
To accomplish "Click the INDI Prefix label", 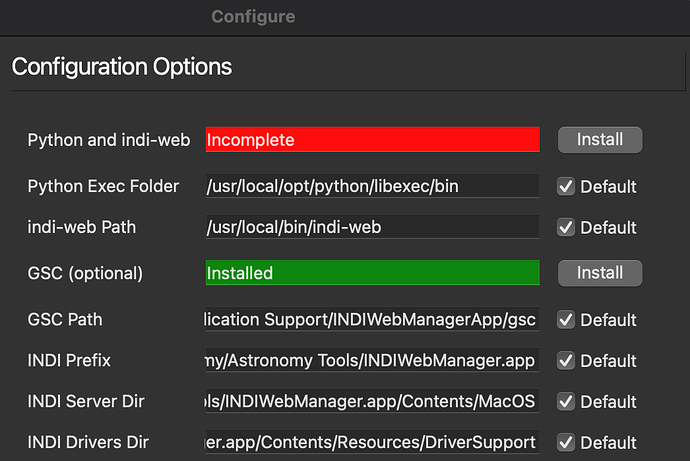I will [x=69, y=360].
